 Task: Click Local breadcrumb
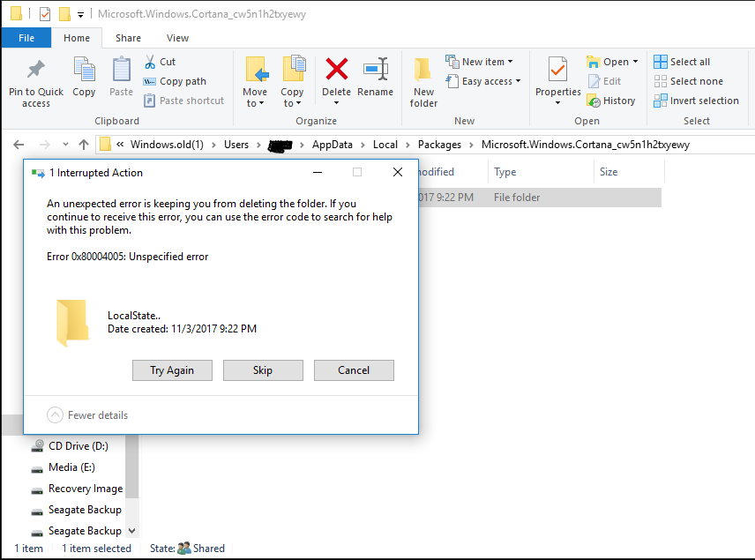point(385,145)
